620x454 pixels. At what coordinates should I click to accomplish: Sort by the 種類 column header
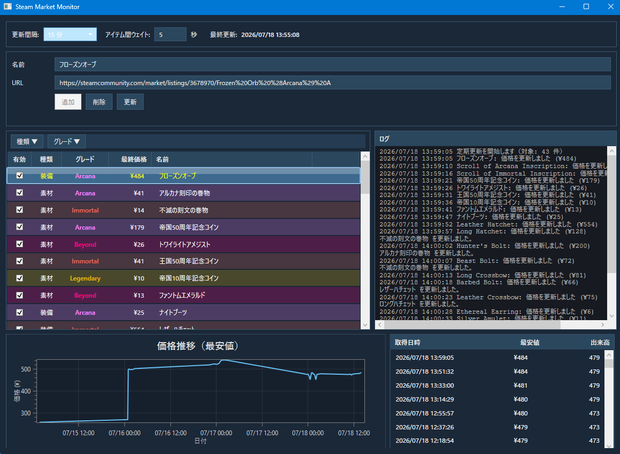coord(46,159)
